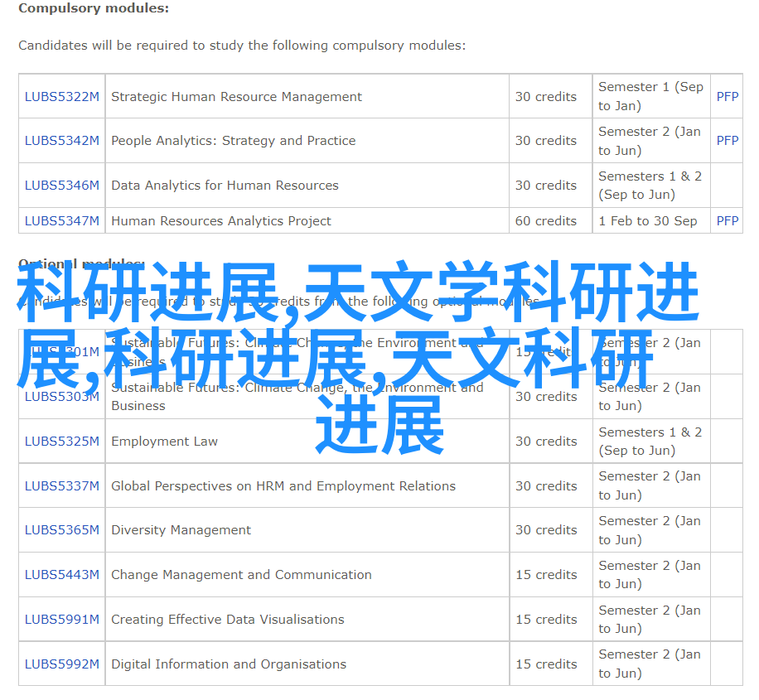
Task: Follow PFP link in Human Resources Analytics Project row
Action: pos(727,221)
